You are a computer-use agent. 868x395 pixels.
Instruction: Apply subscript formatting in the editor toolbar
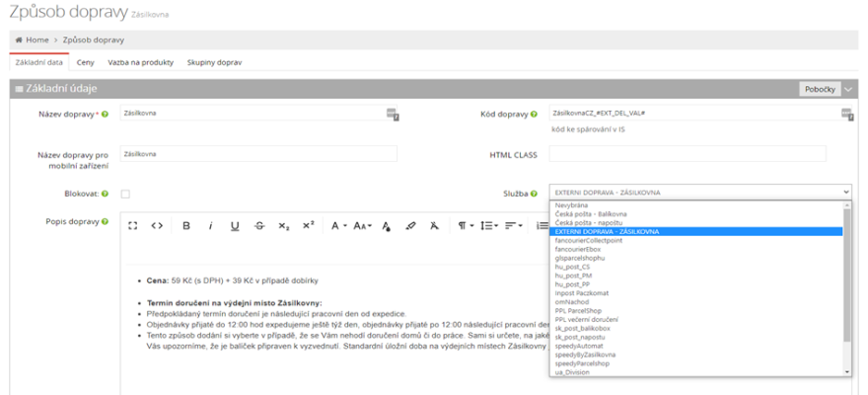pos(283,225)
